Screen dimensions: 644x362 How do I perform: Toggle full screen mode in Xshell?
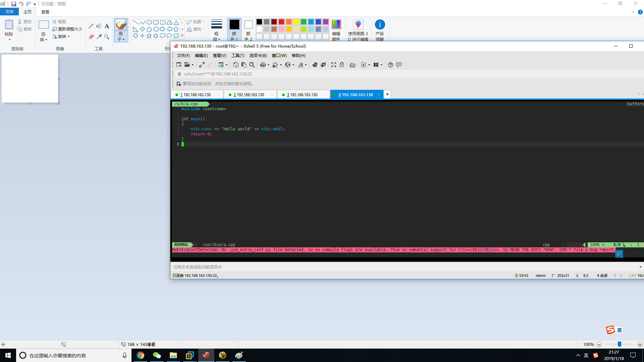[333, 65]
